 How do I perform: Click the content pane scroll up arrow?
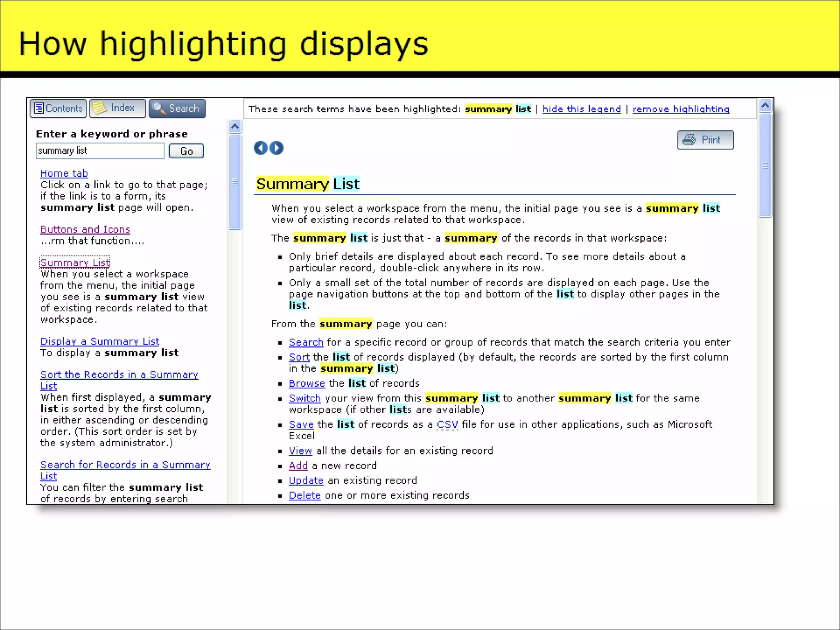(x=765, y=106)
